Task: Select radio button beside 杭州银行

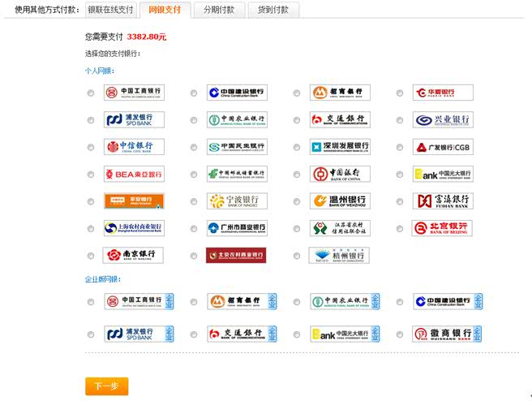Action: pyautogui.click(x=297, y=256)
